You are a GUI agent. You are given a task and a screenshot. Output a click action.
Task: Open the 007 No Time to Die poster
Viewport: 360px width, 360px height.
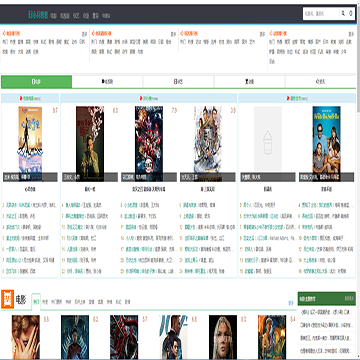[173, 337]
